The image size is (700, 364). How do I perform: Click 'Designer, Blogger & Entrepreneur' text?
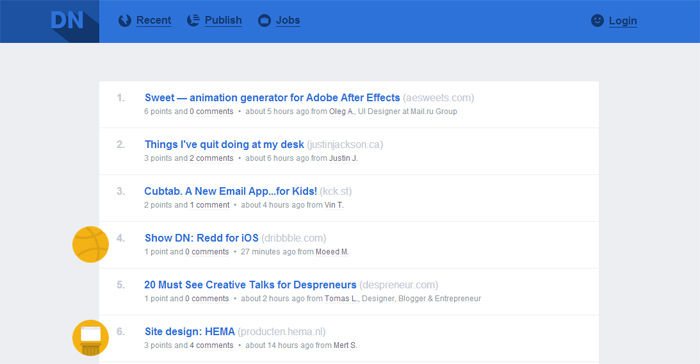tap(421, 298)
